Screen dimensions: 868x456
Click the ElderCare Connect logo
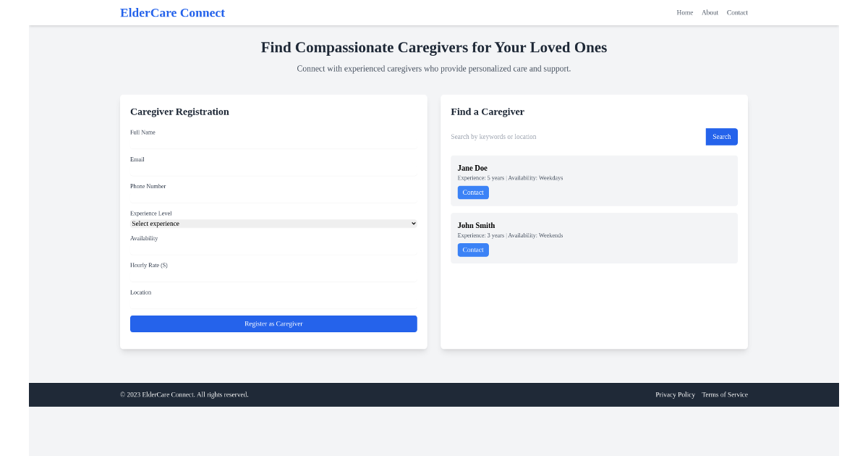(x=172, y=12)
